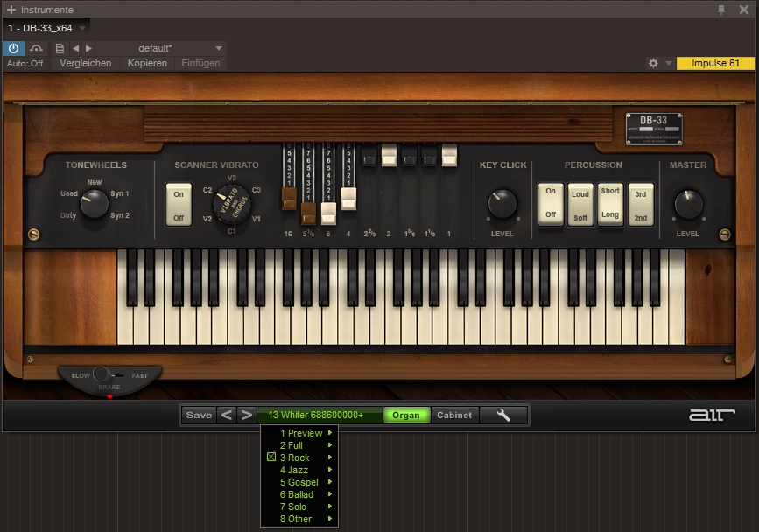Add instrument with the plus icon
Screen dimensions: 759x532
pyautogui.click(x=11, y=10)
